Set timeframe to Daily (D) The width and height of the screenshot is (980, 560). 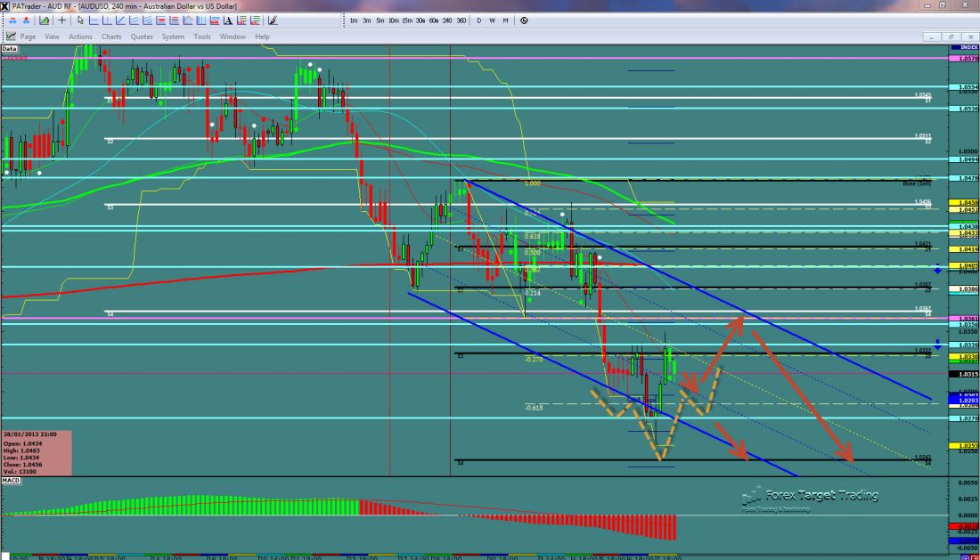click(479, 20)
